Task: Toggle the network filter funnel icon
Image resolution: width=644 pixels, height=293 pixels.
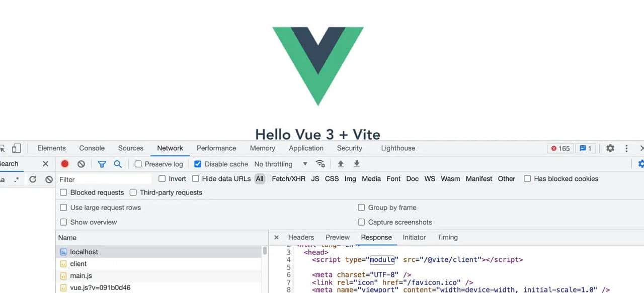Action: click(x=102, y=164)
